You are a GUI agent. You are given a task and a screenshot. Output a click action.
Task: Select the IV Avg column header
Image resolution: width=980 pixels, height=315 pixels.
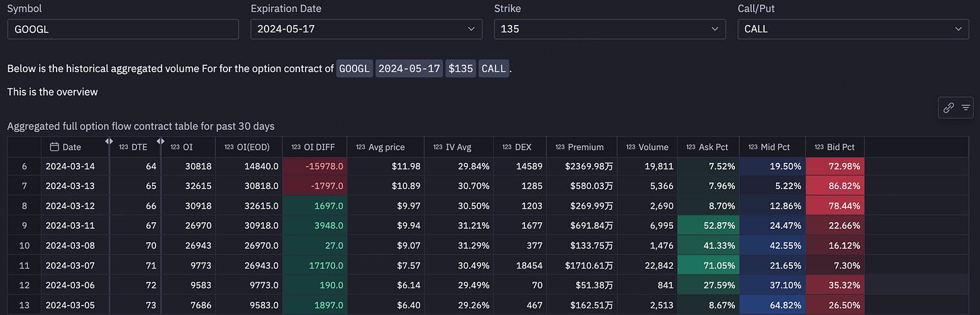pos(459,147)
